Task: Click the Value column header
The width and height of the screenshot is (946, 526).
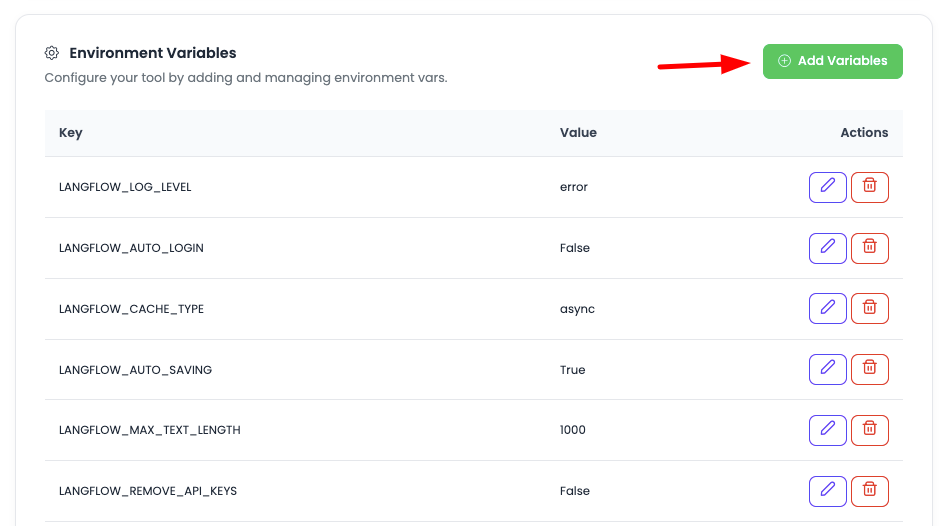Action: coord(578,133)
